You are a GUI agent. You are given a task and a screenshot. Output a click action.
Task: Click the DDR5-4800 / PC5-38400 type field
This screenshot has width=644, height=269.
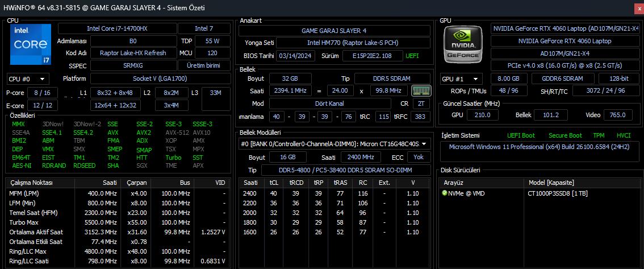(x=346, y=170)
